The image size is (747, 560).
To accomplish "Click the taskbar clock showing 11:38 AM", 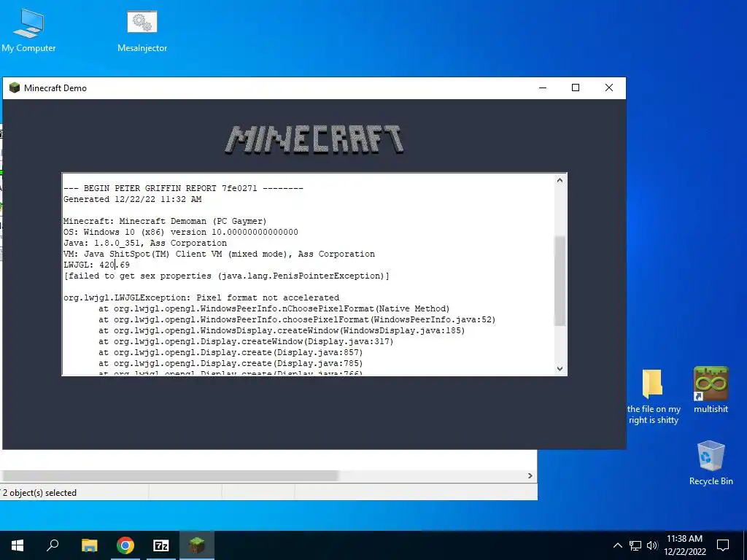I will pyautogui.click(x=684, y=545).
